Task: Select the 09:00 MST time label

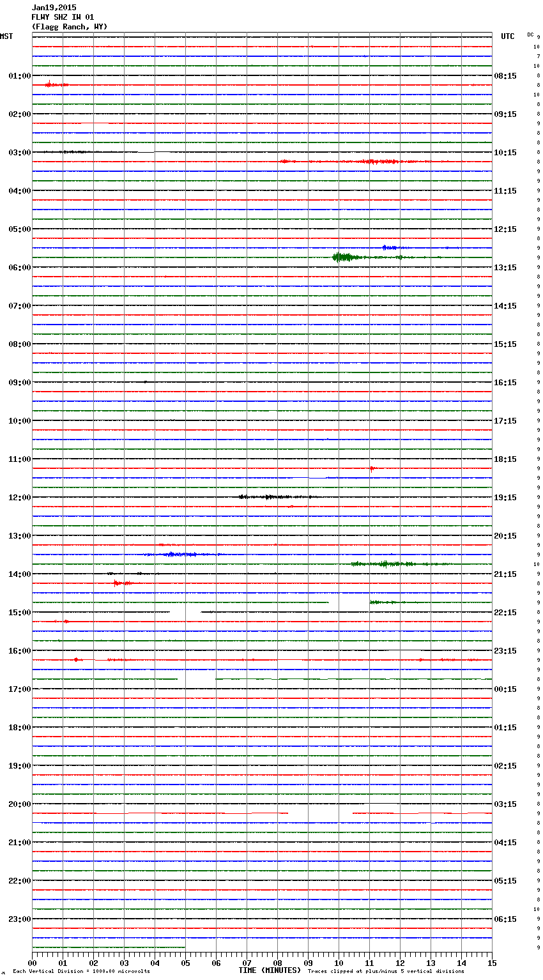Action: [x=19, y=383]
